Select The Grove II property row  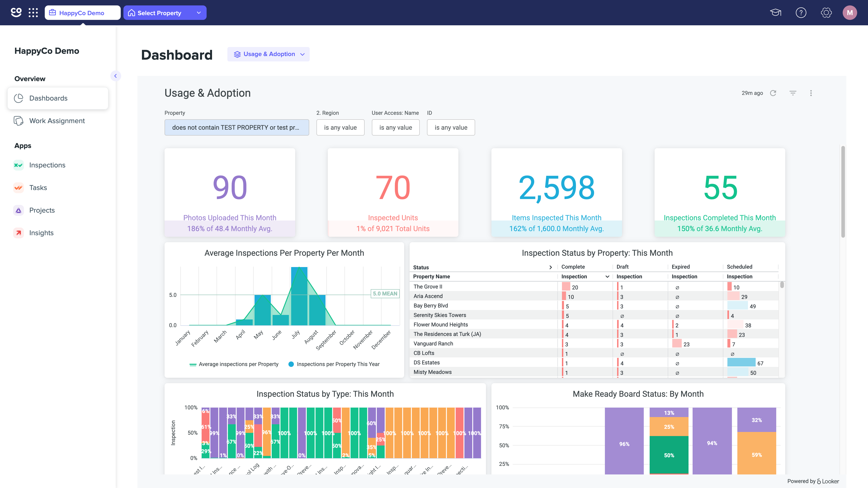click(594, 287)
